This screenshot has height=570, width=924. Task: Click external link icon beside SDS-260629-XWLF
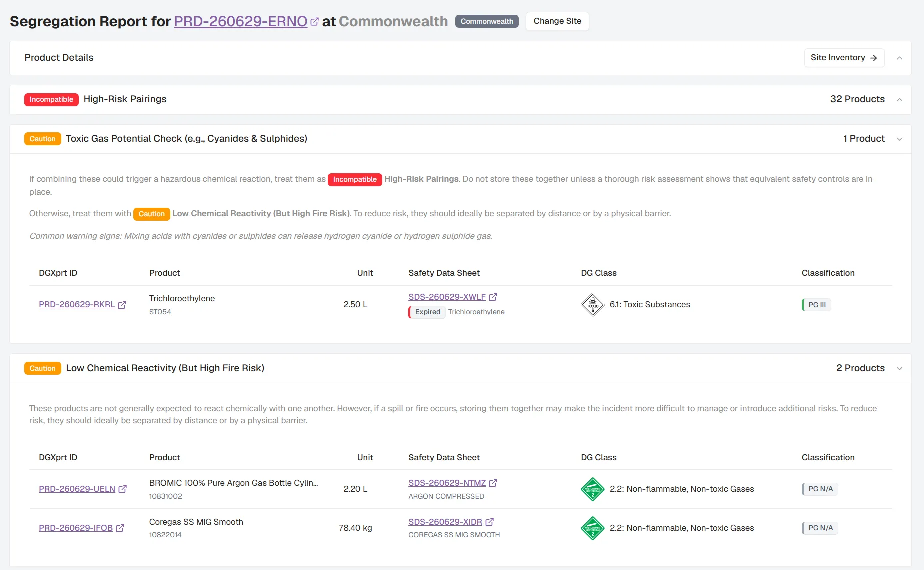click(493, 297)
